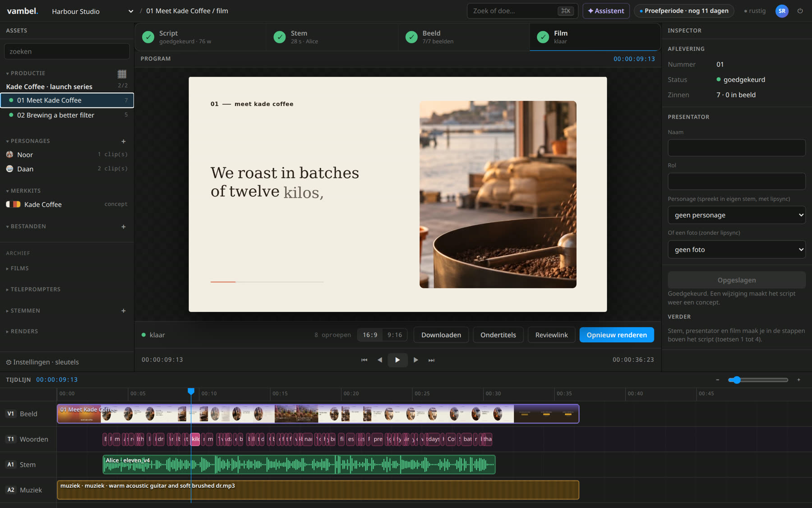Add a new voice in Stemmen
This screenshot has width=812, height=508.
(x=124, y=311)
